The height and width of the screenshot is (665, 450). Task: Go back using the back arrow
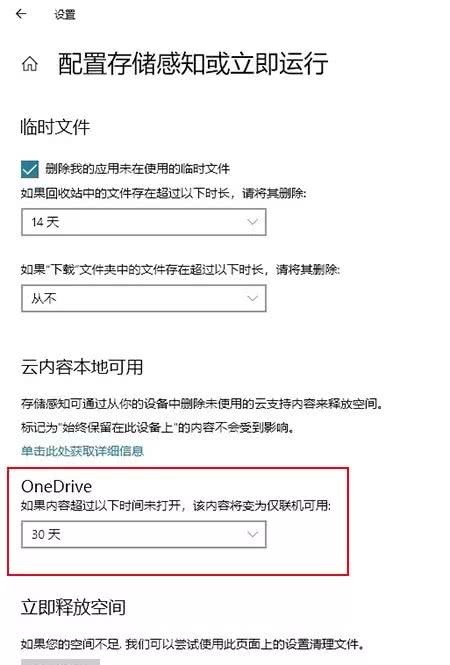click(x=21, y=14)
